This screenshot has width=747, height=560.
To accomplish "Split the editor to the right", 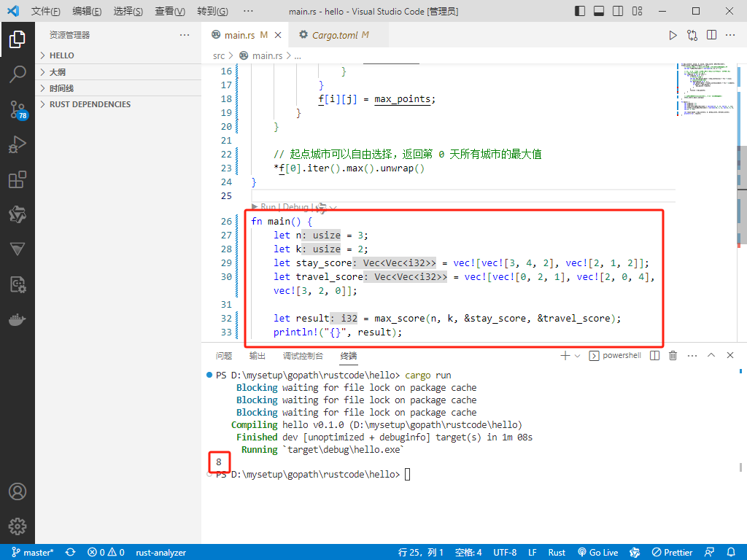I will (x=712, y=35).
